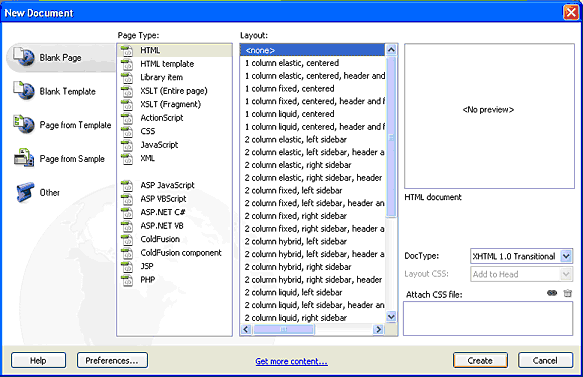
Task: Click the Help button
Action: point(38,360)
